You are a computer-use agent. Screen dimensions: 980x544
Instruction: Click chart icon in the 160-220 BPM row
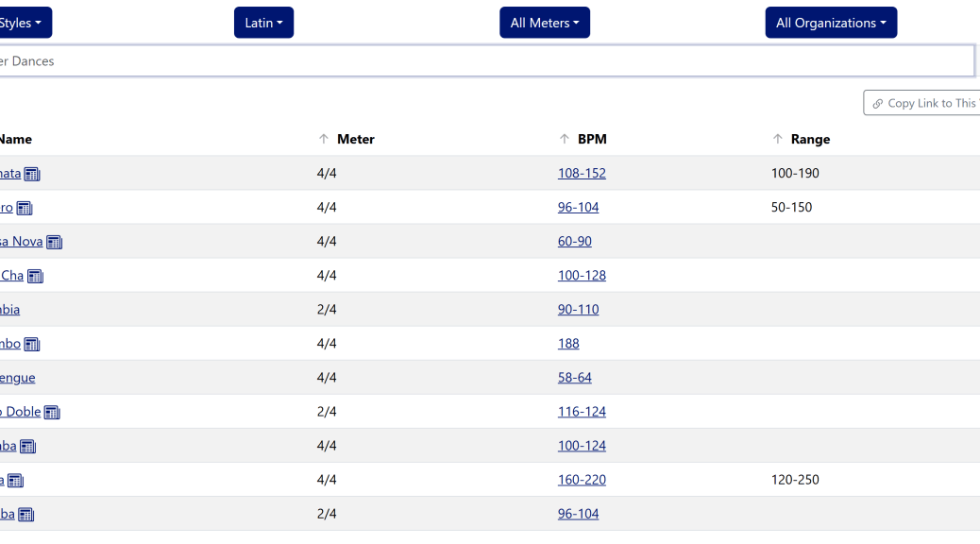click(16, 481)
